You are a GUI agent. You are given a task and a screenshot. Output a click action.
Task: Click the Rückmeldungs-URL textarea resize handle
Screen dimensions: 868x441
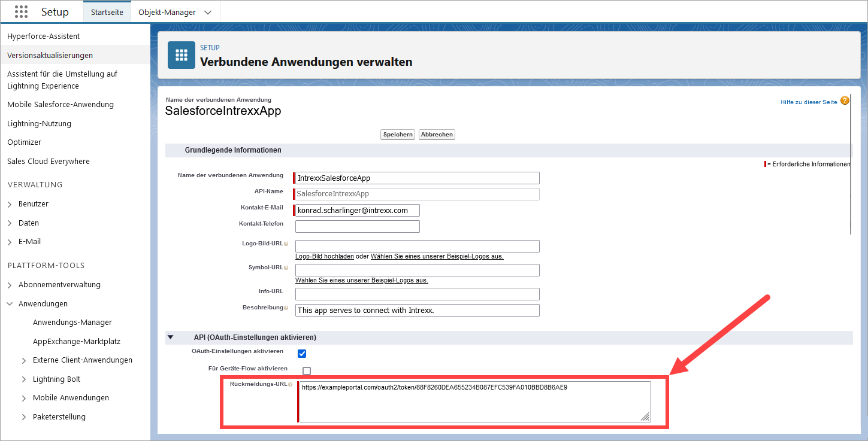[x=645, y=417]
